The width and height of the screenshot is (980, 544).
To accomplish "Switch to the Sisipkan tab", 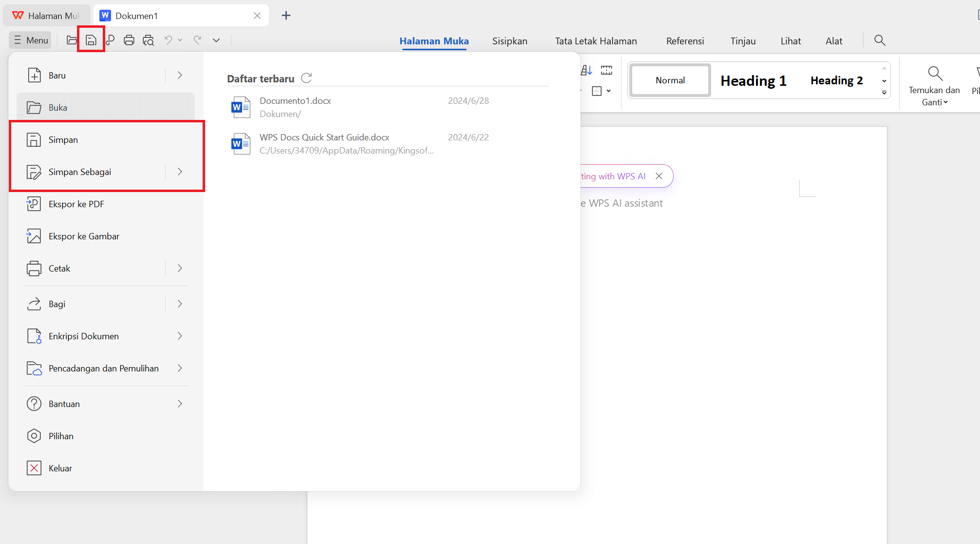I will tap(509, 41).
